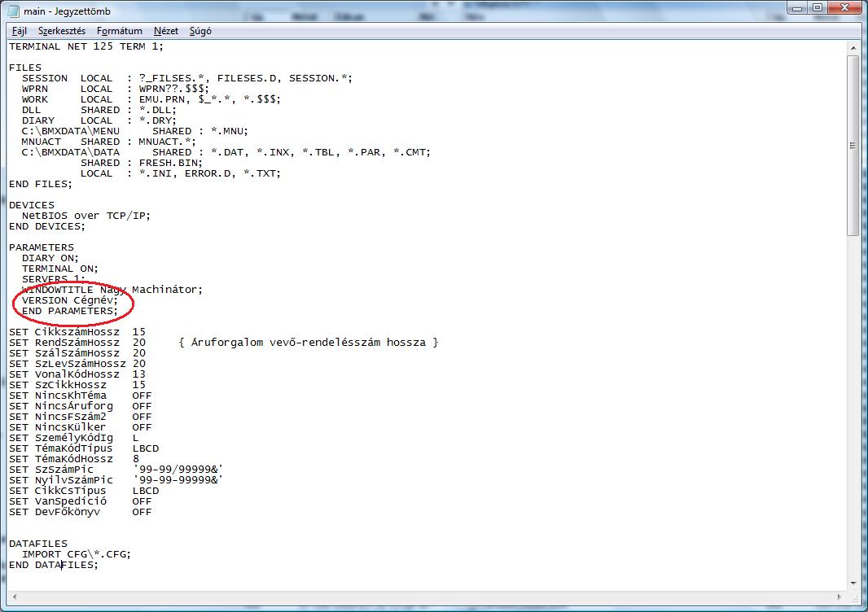This screenshot has height=612, width=868.
Task: Click the 'FRESH.BIN;' text
Action: [x=170, y=163]
